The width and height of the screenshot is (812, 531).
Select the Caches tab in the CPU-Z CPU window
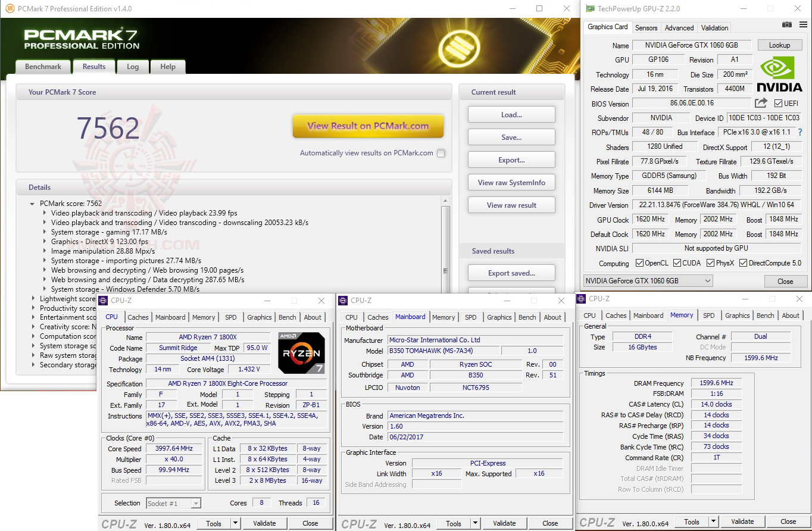(x=138, y=317)
